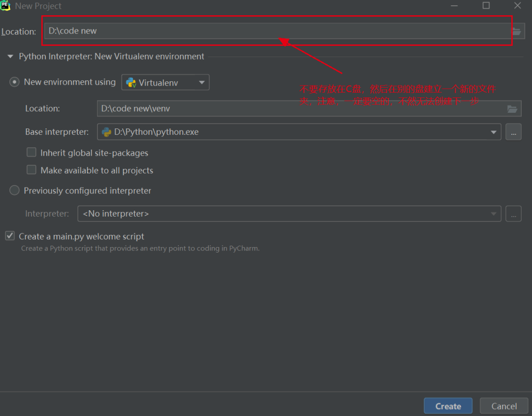Select New environment using radio button
This screenshot has width=532, height=416.
[x=14, y=82]
